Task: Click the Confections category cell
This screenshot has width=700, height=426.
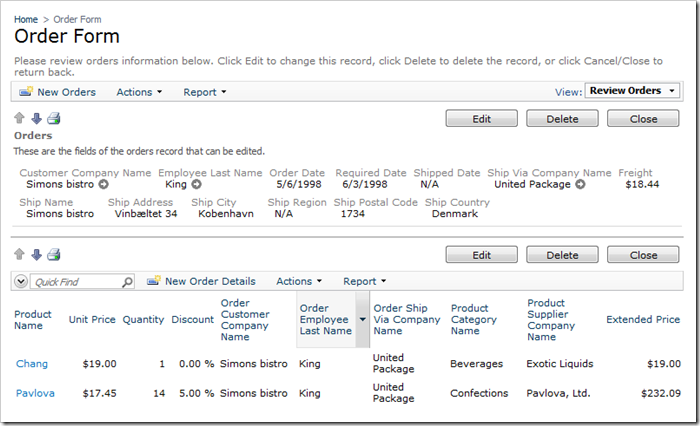Action: (479, 393)
